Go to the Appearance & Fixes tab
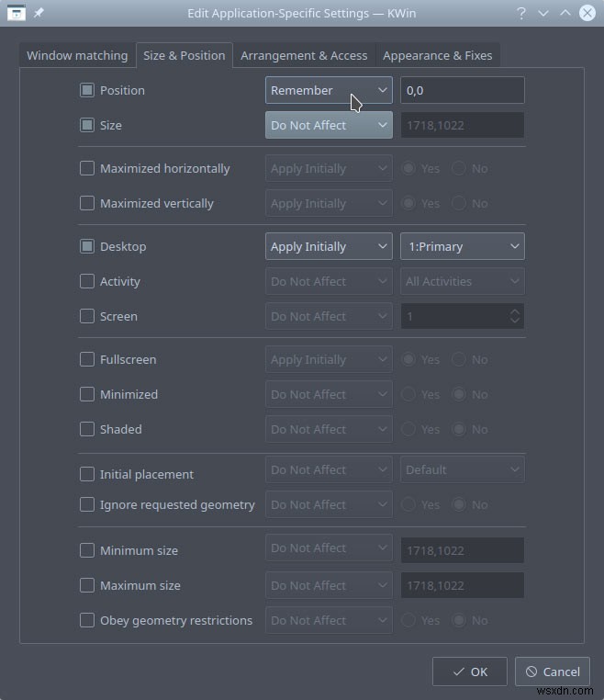This screenshot has height=700, width=604. coord(438,55)
